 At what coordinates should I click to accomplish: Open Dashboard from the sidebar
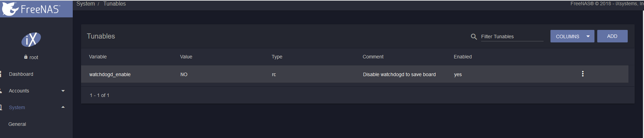pyautogui.click(x=21, y=74)
